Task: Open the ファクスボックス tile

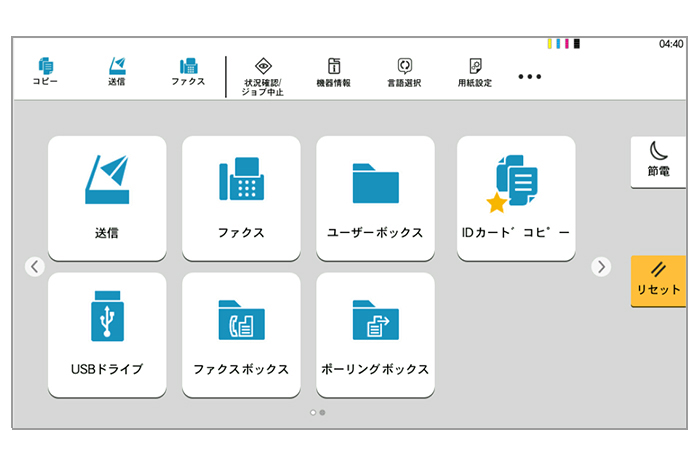Action: [x=241, y=335]
